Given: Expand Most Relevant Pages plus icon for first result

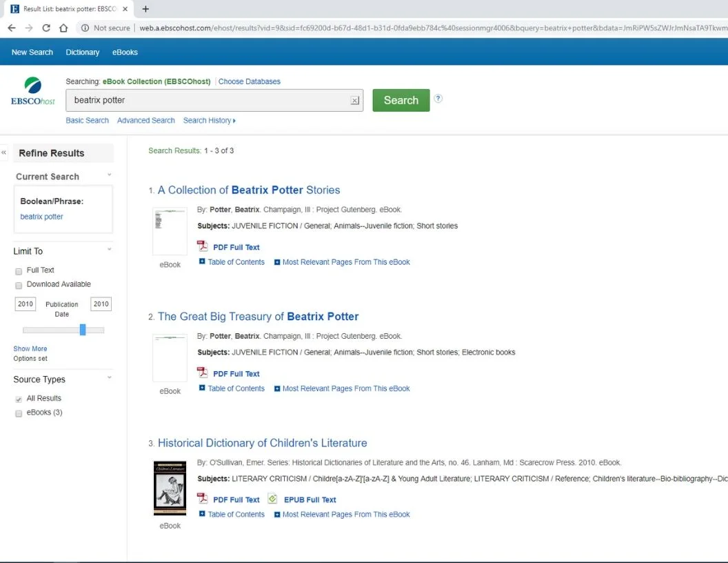Looking at the screenshot, I should click(276, 262).
